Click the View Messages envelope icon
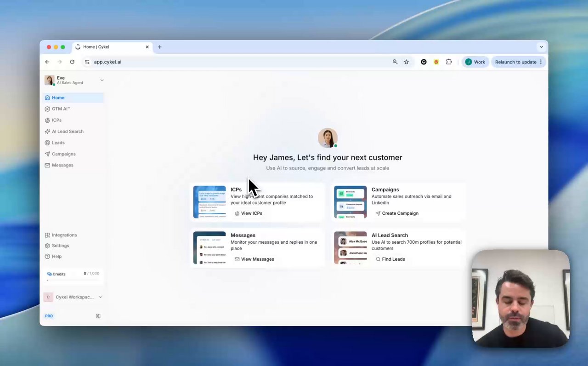 [237, 259]
